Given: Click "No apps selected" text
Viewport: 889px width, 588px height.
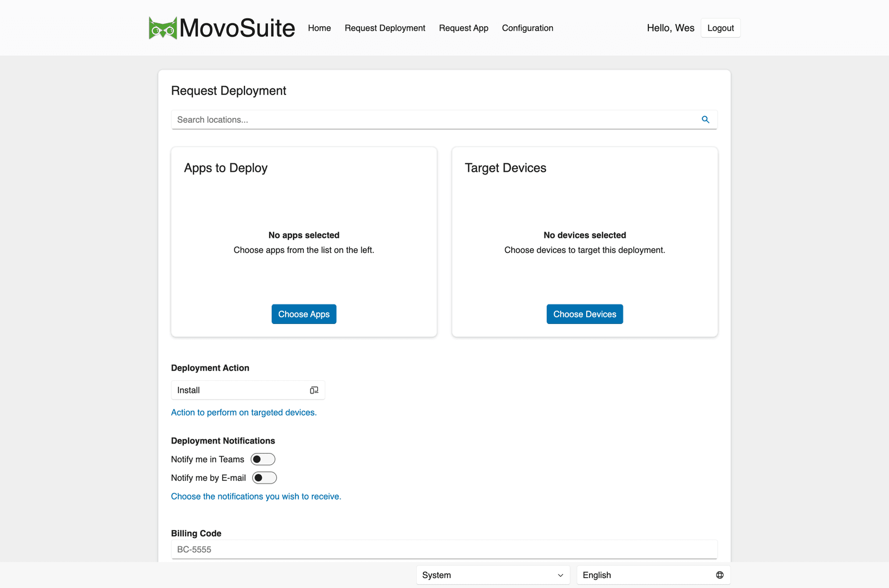Looking at the screenshot, I should click(304, 235).
